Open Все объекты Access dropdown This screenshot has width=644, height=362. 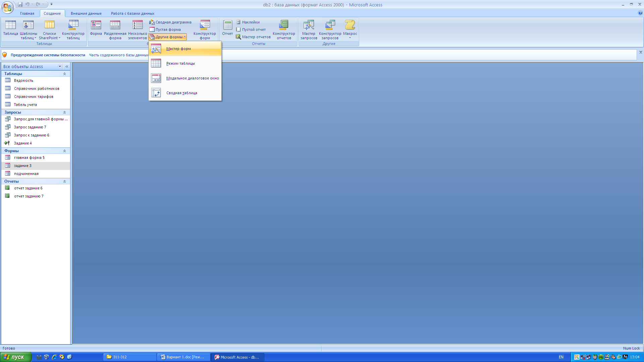tap(60, 66)
